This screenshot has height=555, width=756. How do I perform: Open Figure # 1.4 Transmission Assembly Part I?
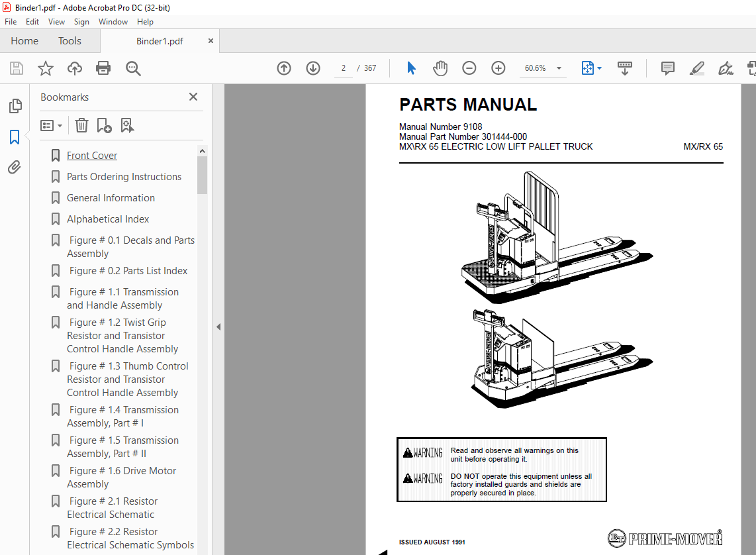point(123,417)
